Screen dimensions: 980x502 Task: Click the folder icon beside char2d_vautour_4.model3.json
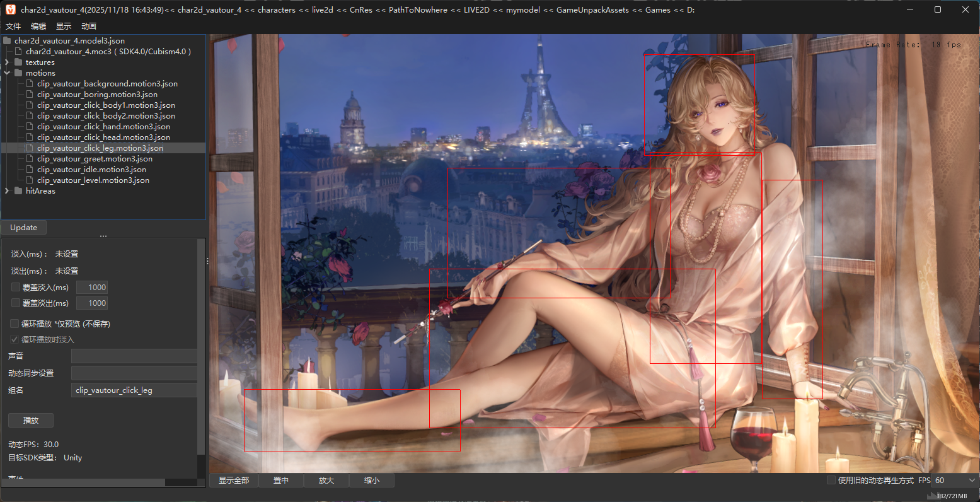[x=7, y=41]
